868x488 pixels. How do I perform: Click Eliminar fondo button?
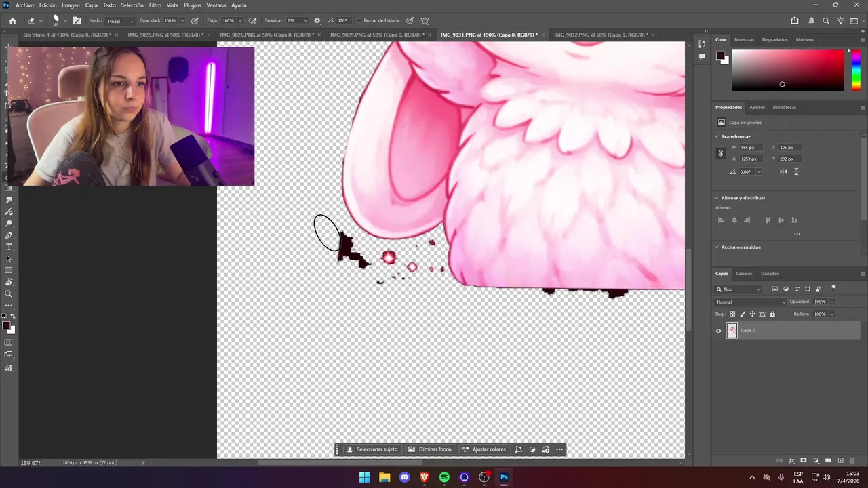430,449
